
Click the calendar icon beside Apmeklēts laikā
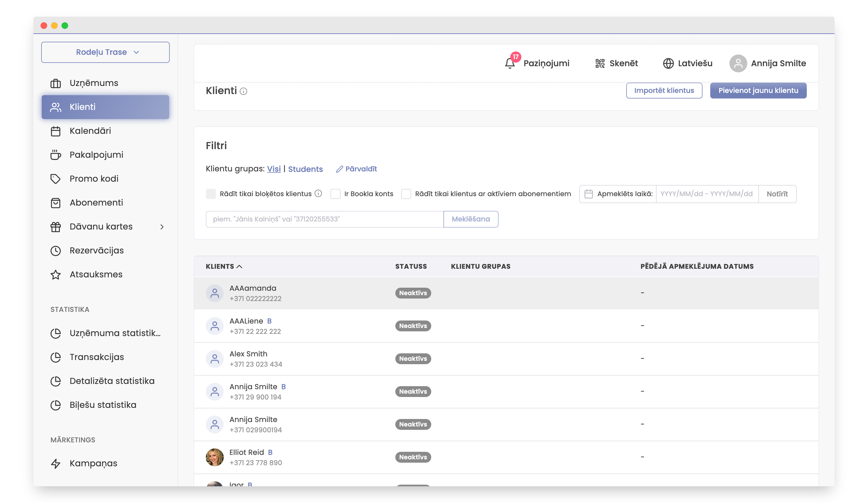pos(589,194)
